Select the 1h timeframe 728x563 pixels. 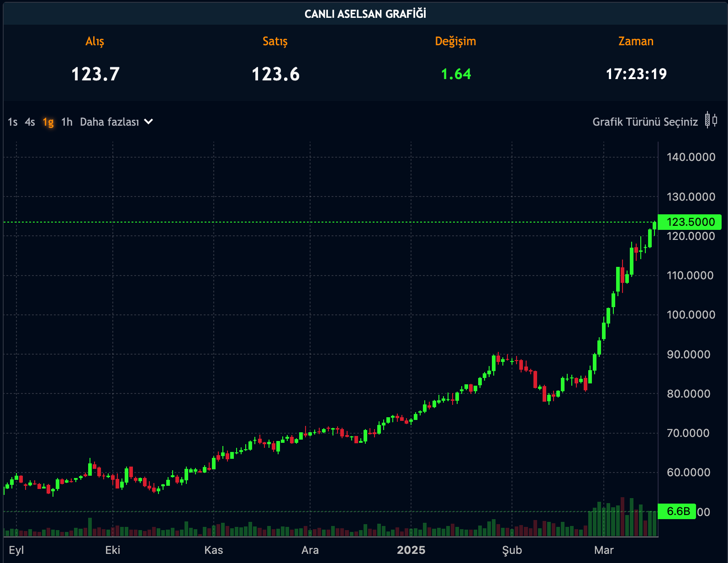pos(67,122)
